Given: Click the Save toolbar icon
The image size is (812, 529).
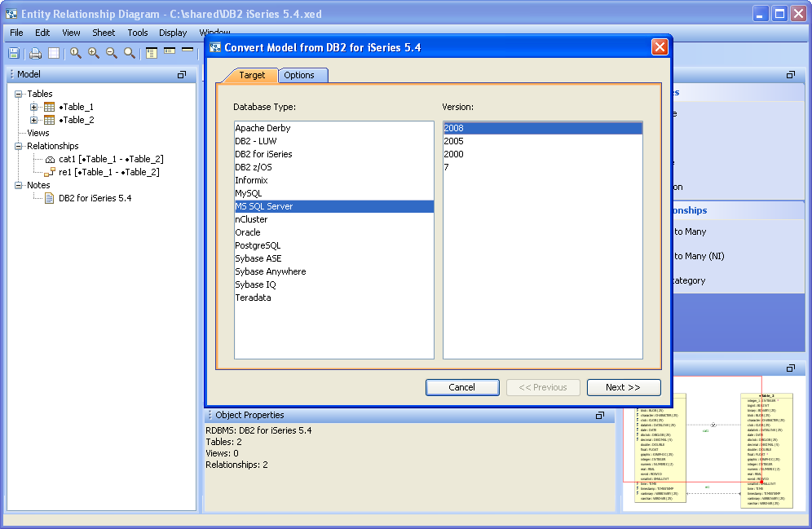Looking at the screenshot, I should tap(14, 53).
